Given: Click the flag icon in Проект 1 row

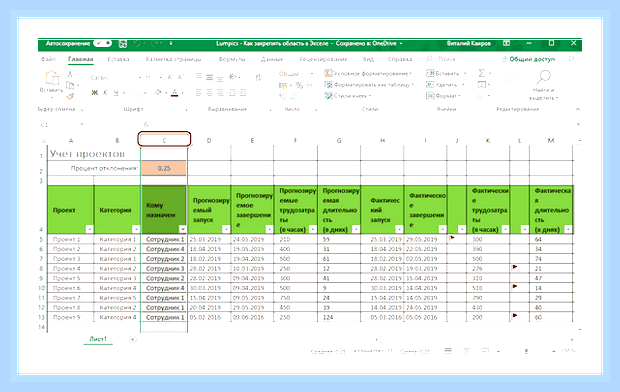Looking at the screenshot, I should (452, 238).
